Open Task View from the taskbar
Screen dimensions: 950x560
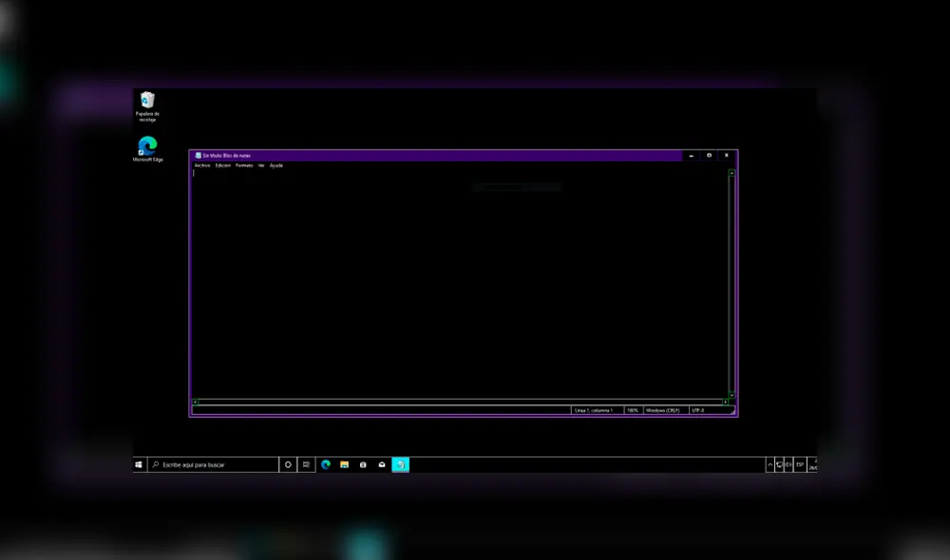pos(306,464)
